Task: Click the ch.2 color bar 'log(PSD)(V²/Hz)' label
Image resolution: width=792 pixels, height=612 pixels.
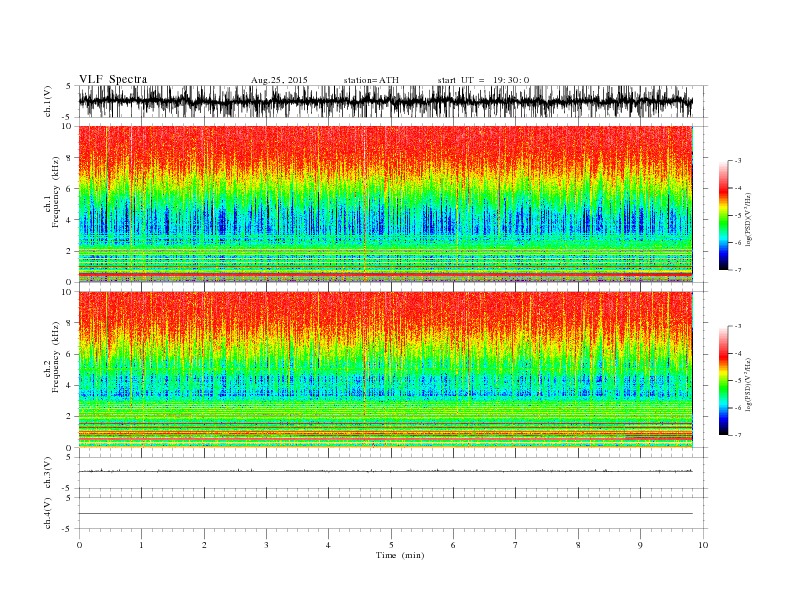Action: pos(748,384)
